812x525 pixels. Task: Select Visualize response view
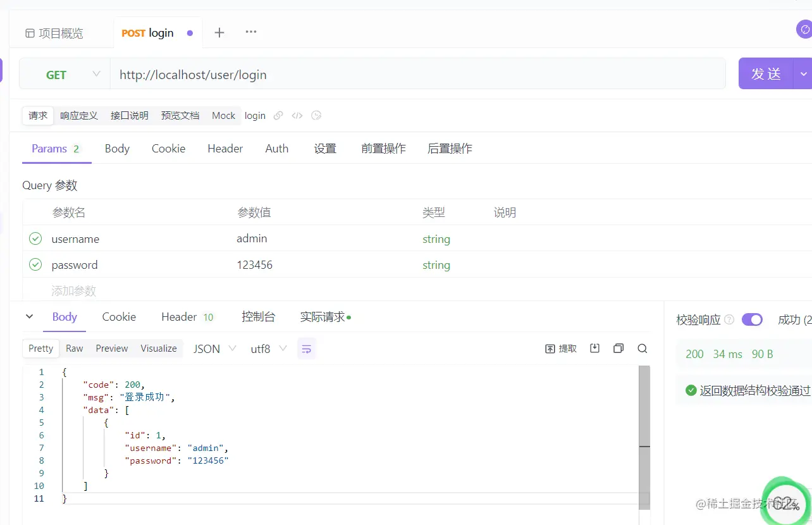159,349
